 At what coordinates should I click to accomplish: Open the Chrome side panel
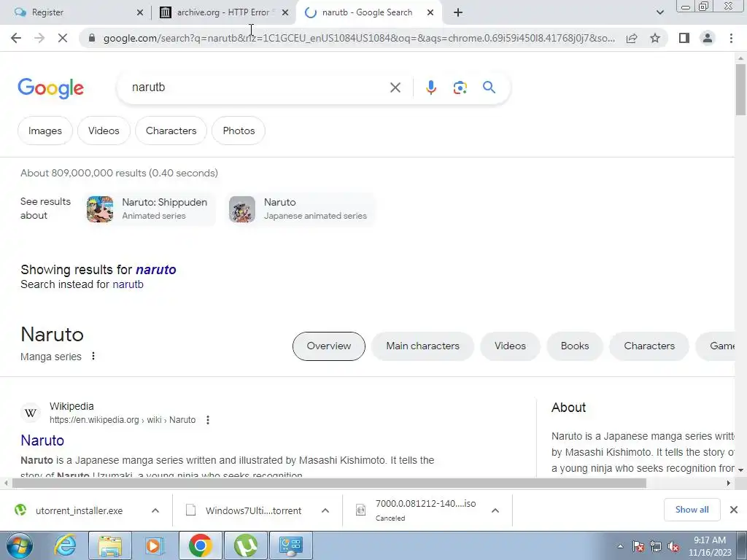click(x=684, y=38)
